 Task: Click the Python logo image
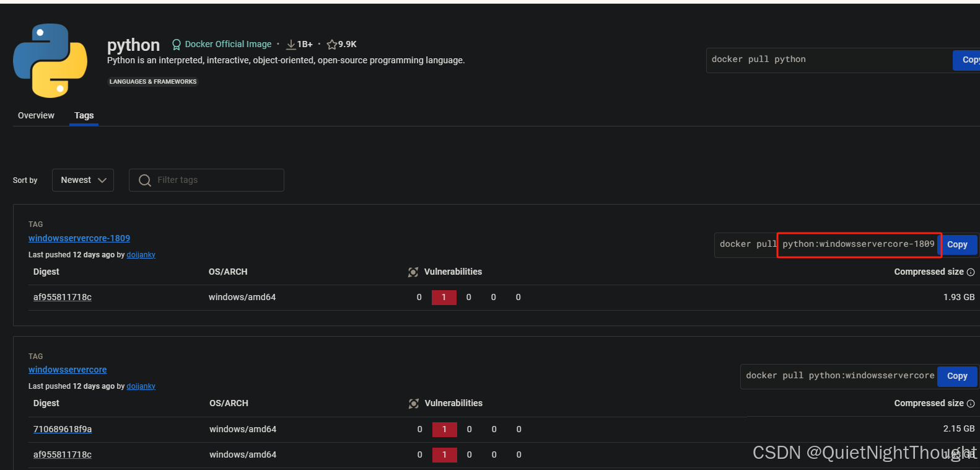pyautogui.click(x=50, y=61)
